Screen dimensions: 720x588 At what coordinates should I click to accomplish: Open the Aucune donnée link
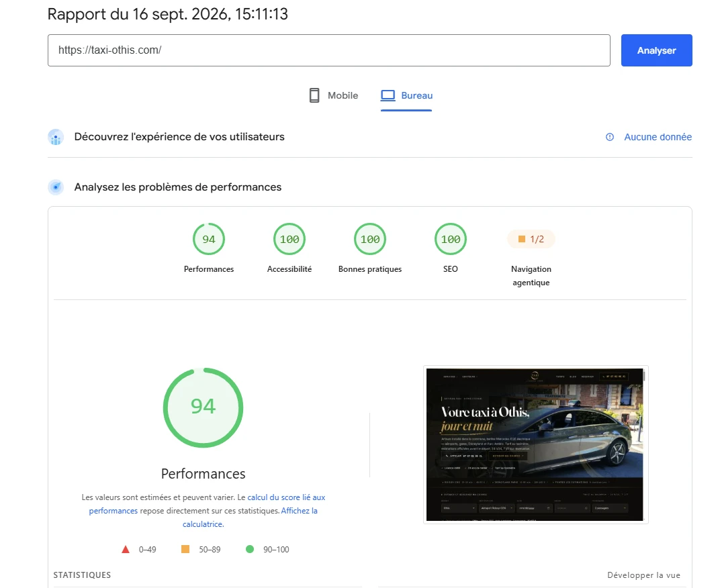[x=658, y=137]
